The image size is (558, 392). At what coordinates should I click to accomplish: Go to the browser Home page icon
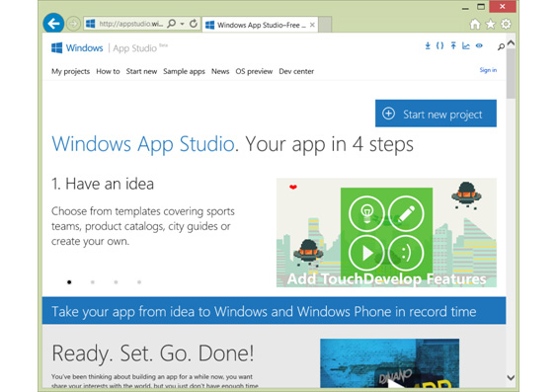(475, 24)
